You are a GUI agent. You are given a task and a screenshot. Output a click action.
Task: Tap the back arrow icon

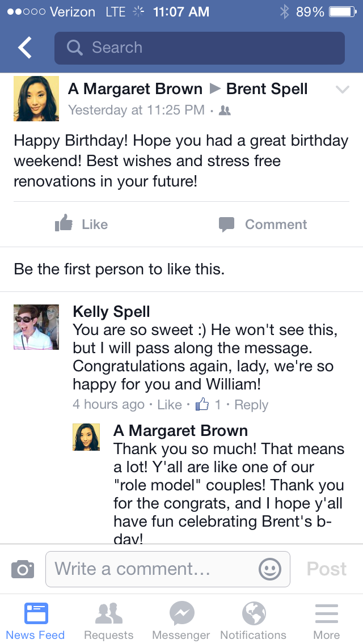[25, 48]
